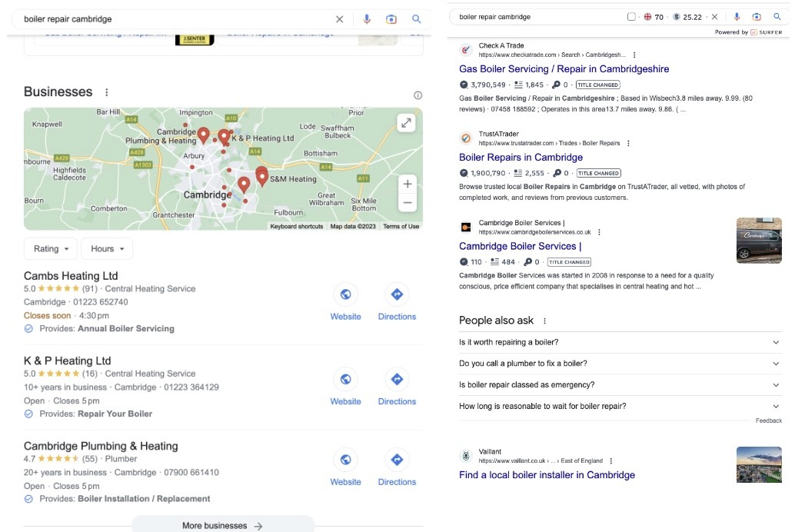Viewport: 795px width, 532px height.
Task: Zoom out on the map
Action: click(x=407, y=203)
